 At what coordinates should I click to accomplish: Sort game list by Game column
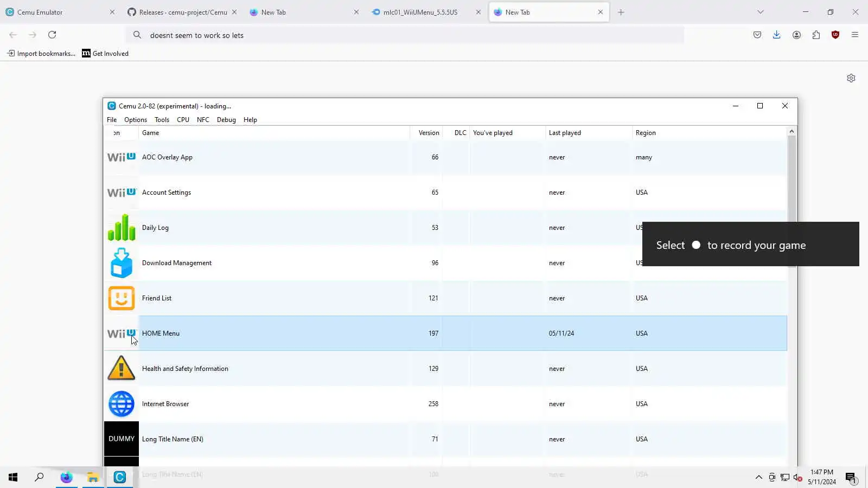point(274,133)
